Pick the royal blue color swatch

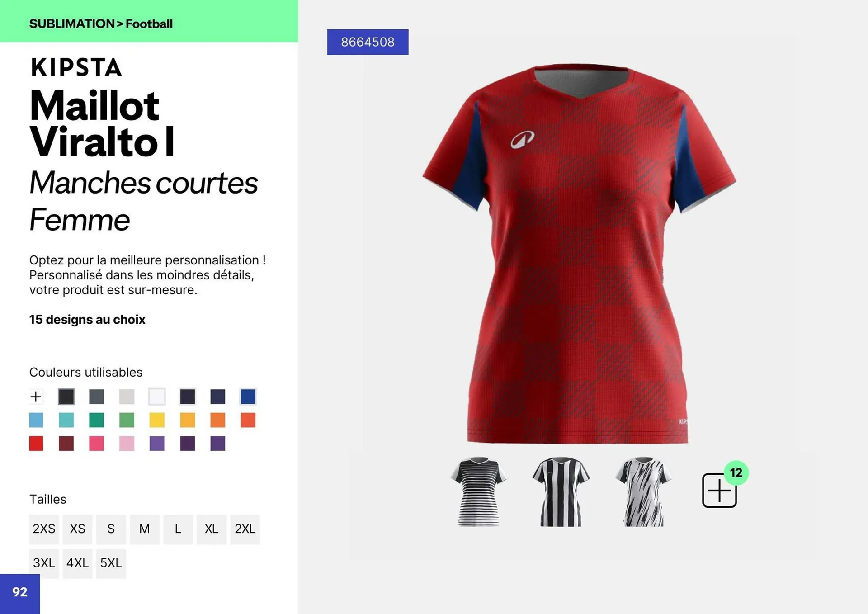pyautogui.click(x=248, y=397)
